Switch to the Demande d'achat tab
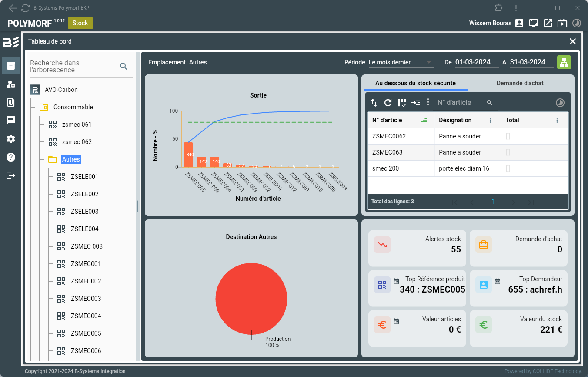The width and height of the screenshot is (588, 377). (520, 83)
